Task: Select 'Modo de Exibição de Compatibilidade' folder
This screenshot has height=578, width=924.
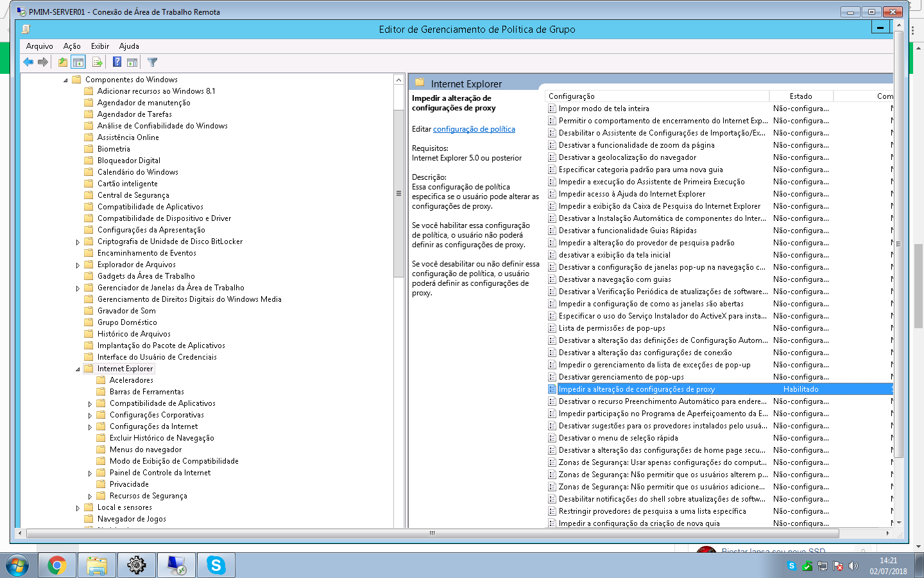Action: click(x=174, y=461)
